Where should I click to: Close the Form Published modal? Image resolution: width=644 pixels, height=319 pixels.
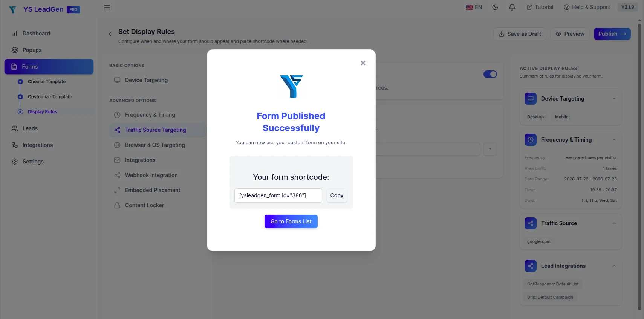click(363, 63)
